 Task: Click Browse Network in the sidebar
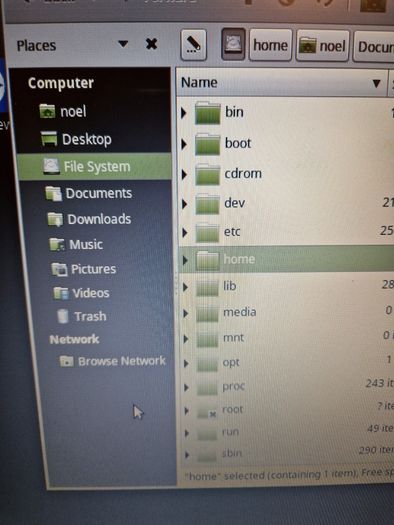coord(112,361)
